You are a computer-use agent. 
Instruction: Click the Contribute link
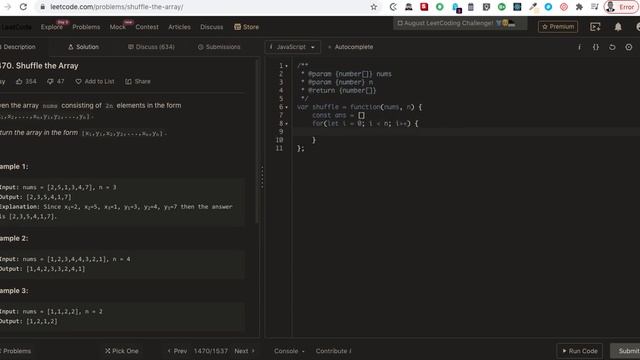pos(333,351)
